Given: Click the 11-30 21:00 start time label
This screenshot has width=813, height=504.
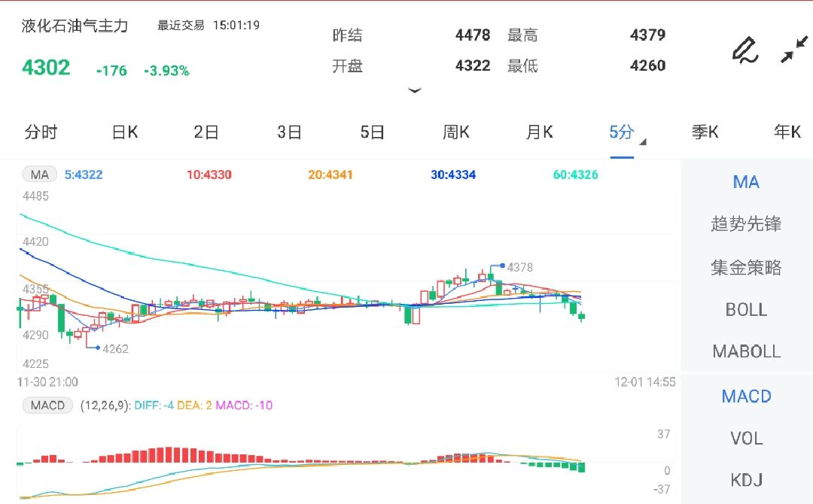Looking at the screenshot, I should click(x=47, y=381).
